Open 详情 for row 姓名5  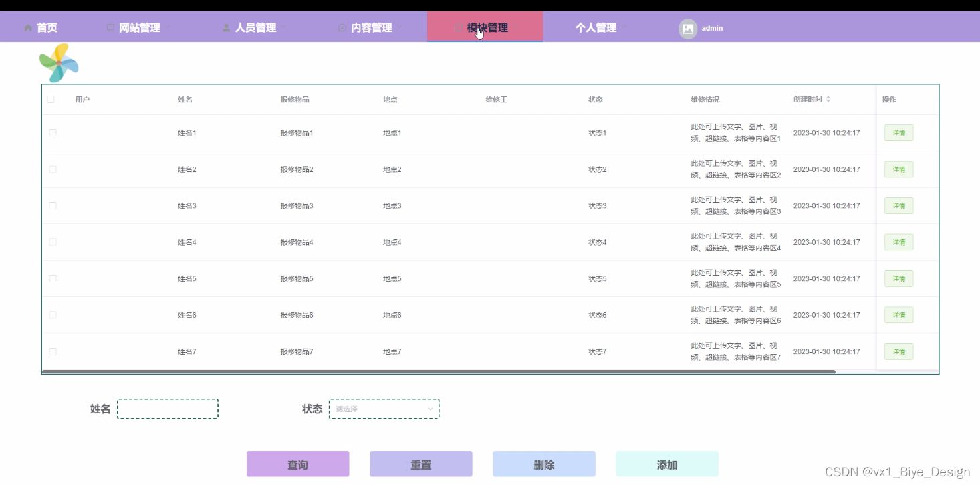coord(899,278)
